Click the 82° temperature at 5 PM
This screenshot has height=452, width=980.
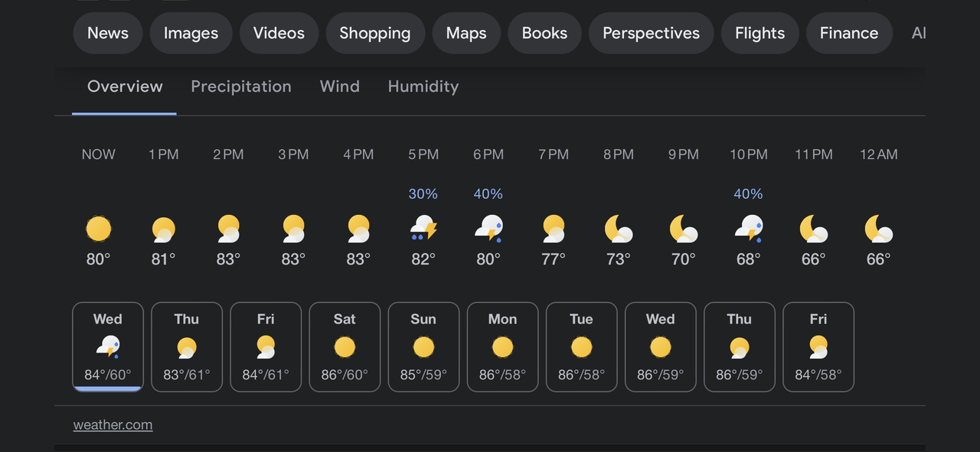tap(423, 259)
